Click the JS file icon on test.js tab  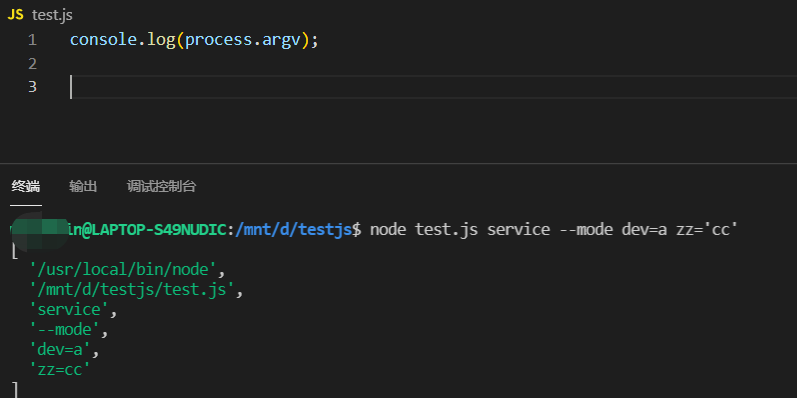point(15,15)
